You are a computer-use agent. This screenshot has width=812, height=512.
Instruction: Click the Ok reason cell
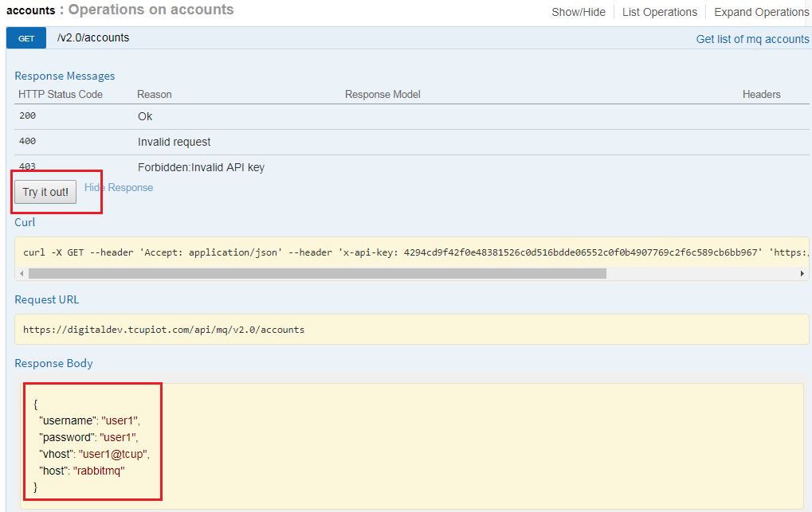coord(145,116)
